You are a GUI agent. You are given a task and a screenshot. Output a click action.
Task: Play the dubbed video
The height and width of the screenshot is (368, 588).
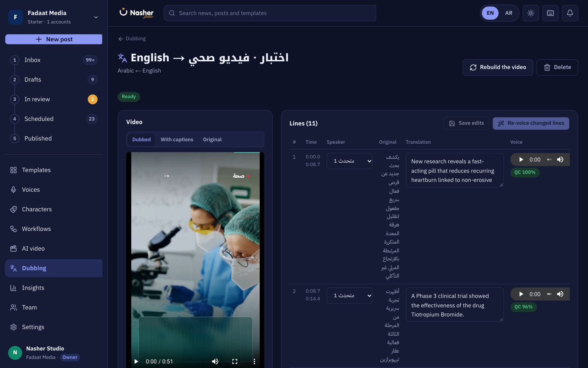tap(136, 361)
